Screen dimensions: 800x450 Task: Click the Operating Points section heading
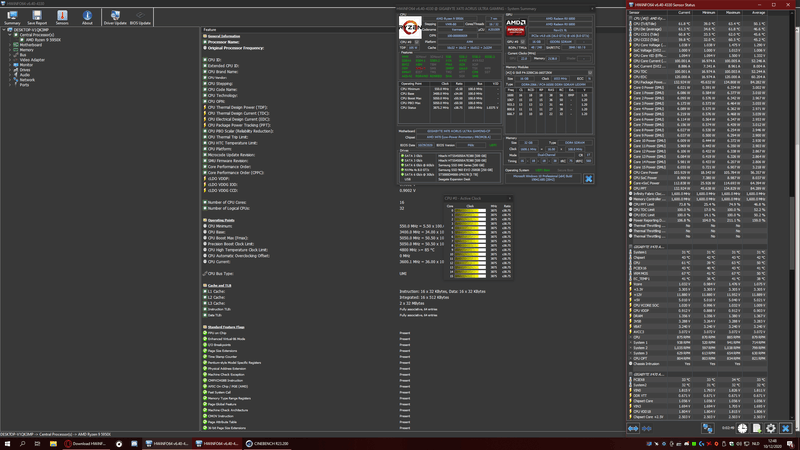(221, 220)
